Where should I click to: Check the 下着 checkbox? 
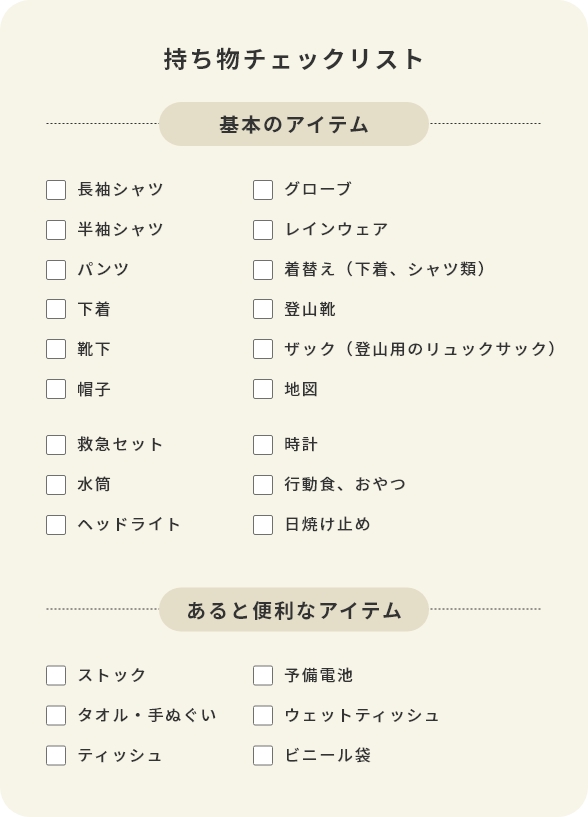tap(55, 309)
